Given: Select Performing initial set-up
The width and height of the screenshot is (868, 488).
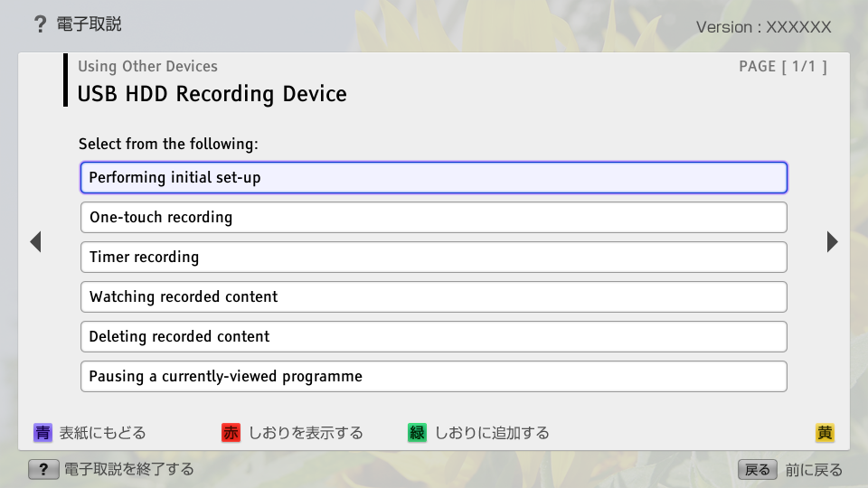Looking at the screenshot, I should pyautogui.click(x=434, y=177).
